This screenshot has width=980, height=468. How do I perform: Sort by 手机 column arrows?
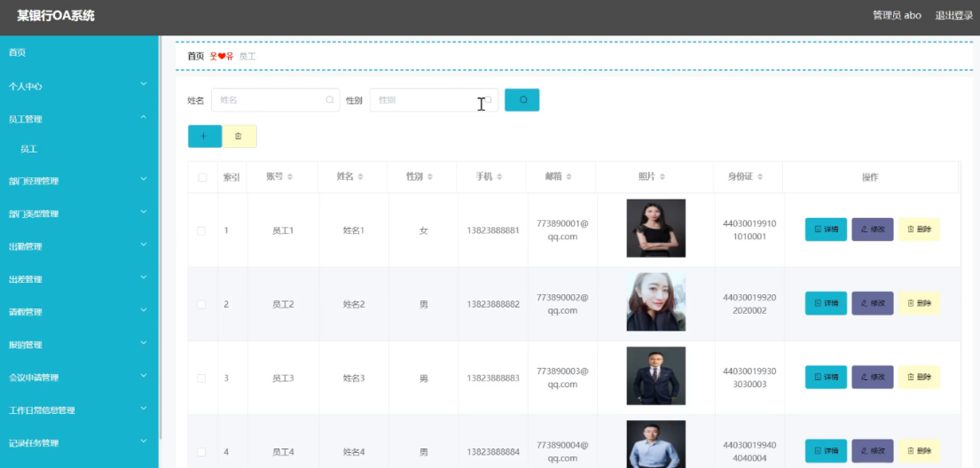499,177
